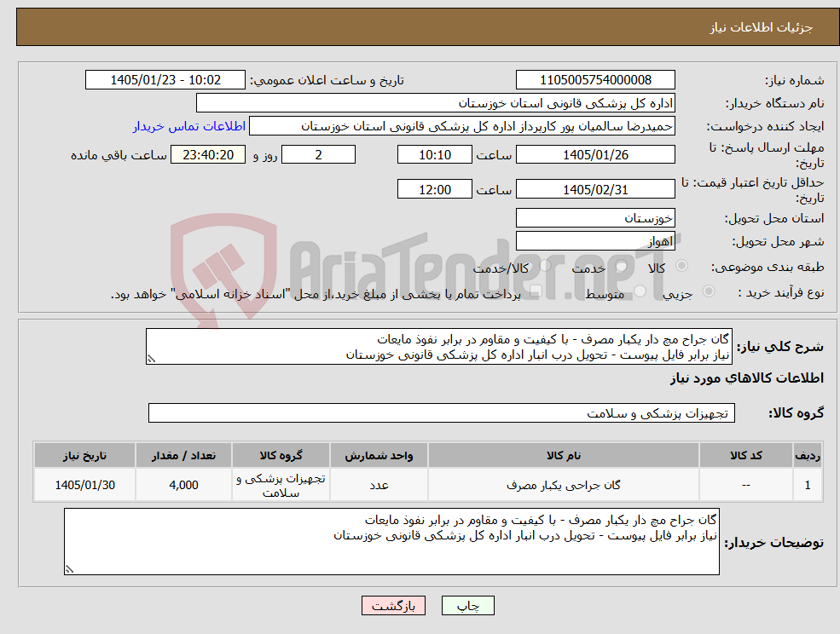Click the بازگشت back button
Image resolution: width=840 pixels, height=634 pixels.
393,606
